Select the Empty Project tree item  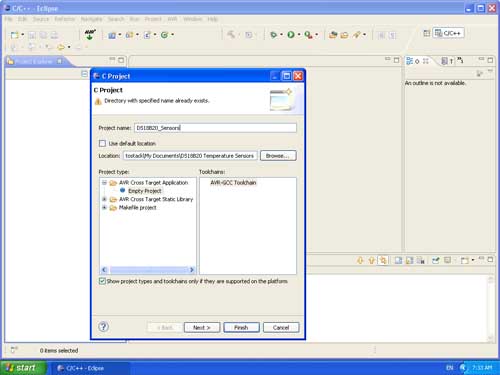[145, 191]
